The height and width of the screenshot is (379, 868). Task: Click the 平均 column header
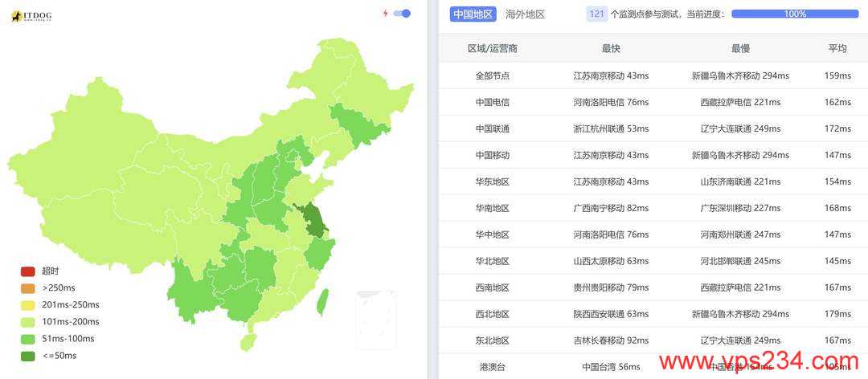click(x=837, y=49)
